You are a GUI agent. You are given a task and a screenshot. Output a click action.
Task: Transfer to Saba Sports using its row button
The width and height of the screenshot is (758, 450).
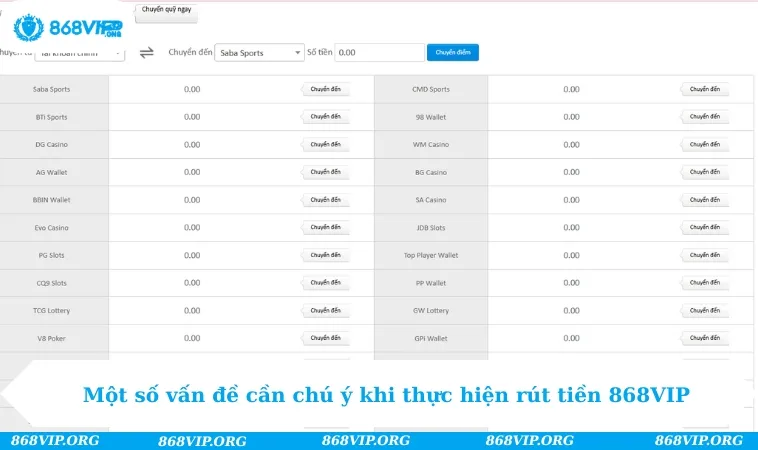(x=325, y=89)
